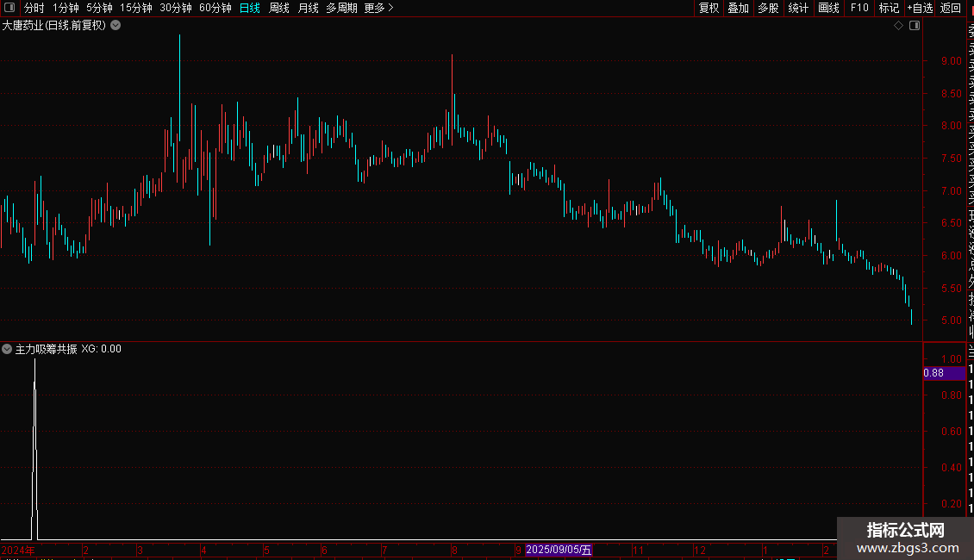Select 30分钟 period
The image size is (974, 560).
point(176,8)
